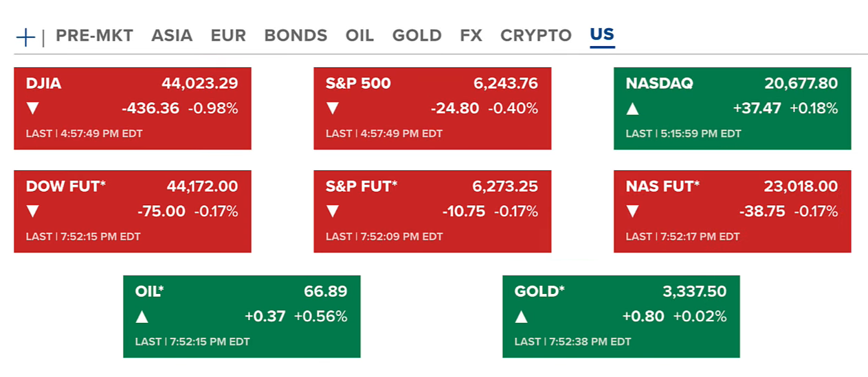Show the BONDS tab

point(296,36)
